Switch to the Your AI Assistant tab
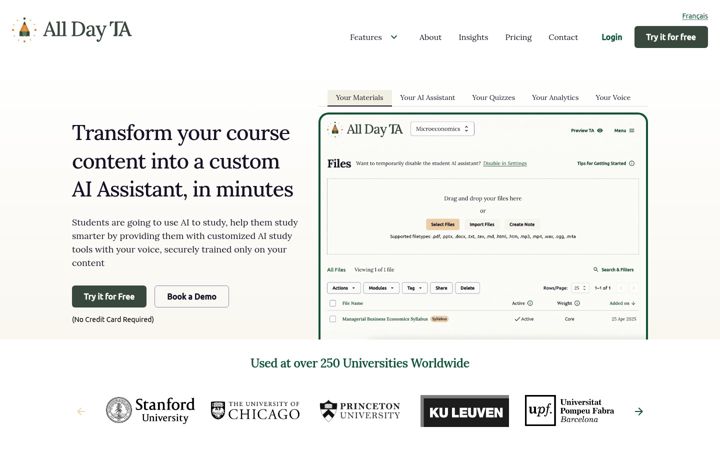720x450 pixels. pos(427,98)
